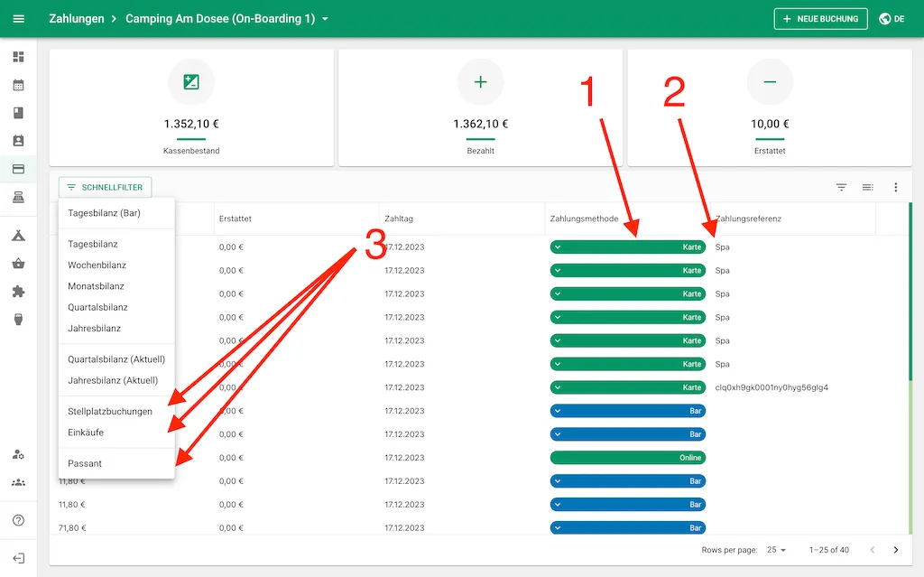Open the three-dot more options menu
The width and height of the screenshot is (924, 577).
tap(896, 187)
